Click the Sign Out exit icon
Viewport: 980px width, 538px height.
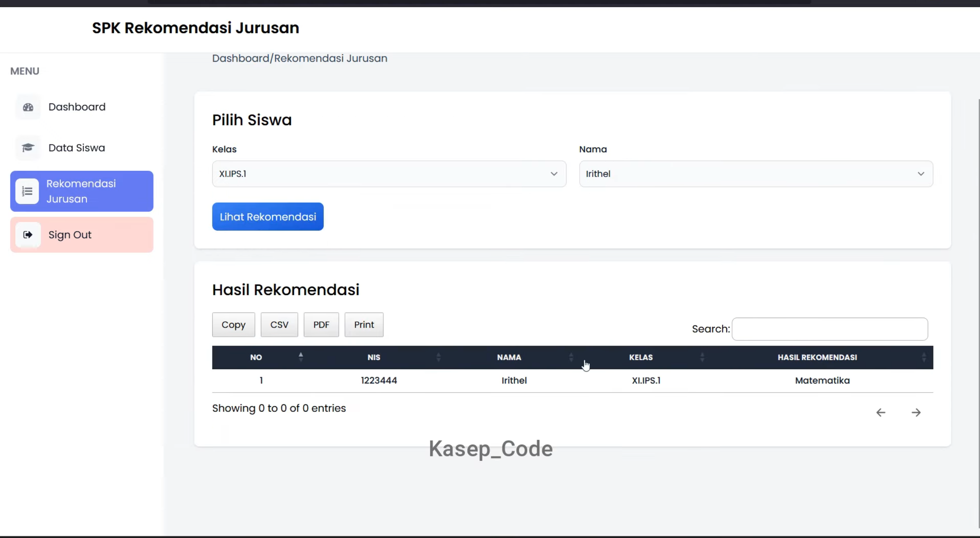tap(28, 235)
